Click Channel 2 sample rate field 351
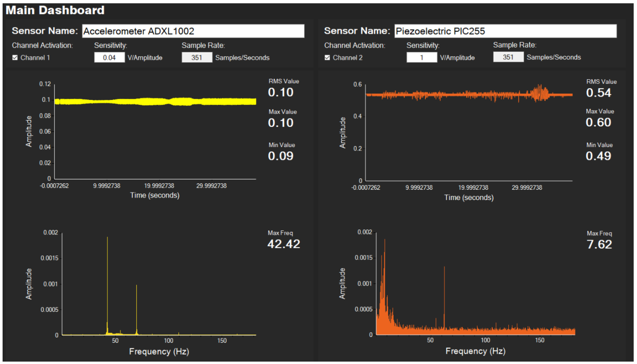This screenshot has height=364, width=637. 508,57
